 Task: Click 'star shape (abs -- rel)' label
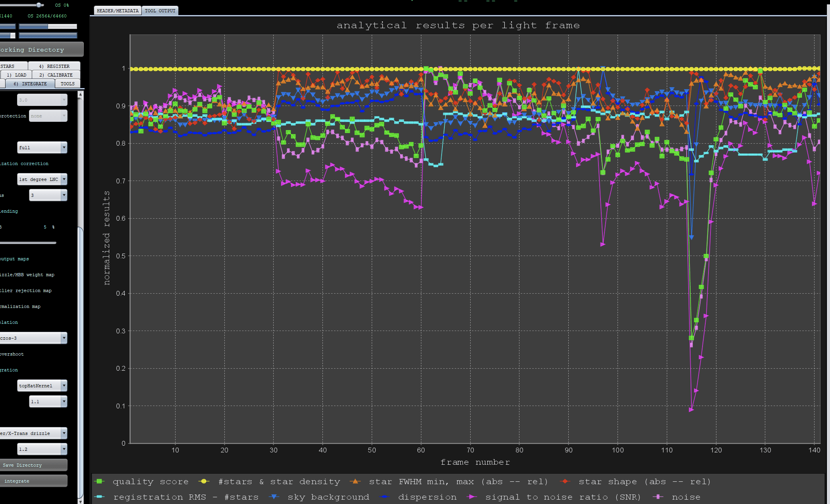645,482
